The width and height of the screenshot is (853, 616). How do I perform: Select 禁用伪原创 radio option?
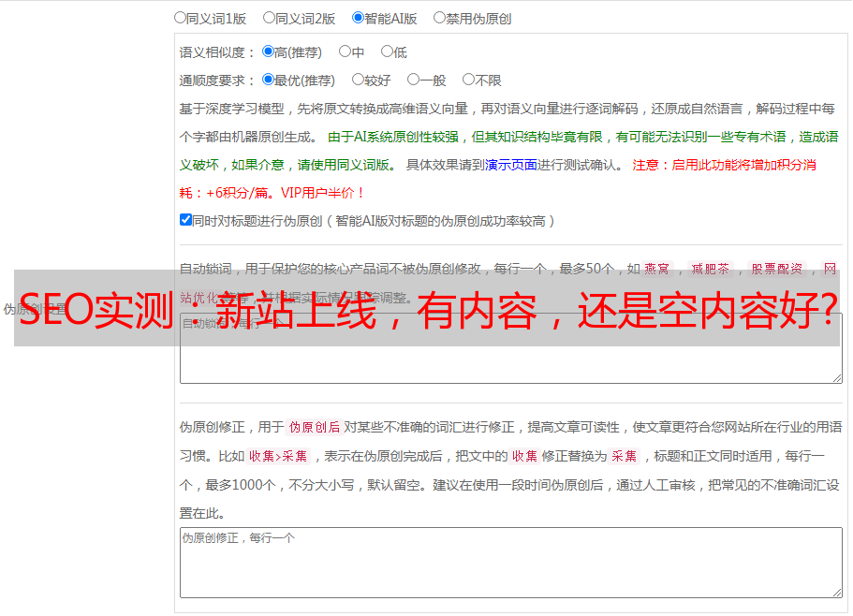[x=439, y=18]
